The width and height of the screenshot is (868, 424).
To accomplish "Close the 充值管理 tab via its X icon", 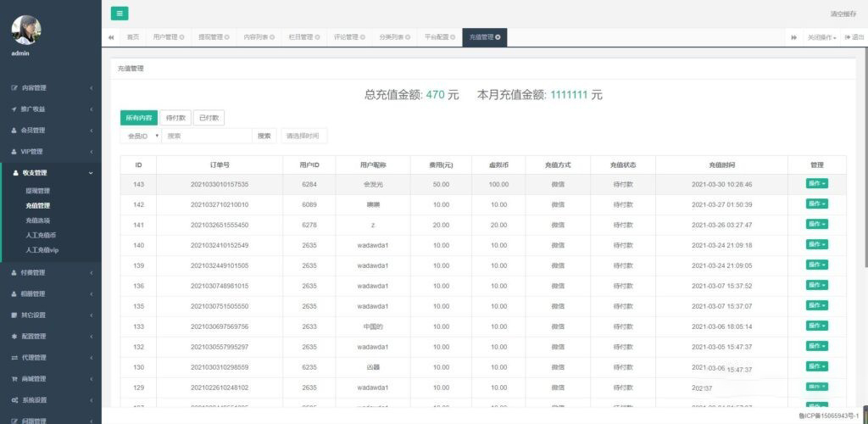I will [x=498, y=37].
